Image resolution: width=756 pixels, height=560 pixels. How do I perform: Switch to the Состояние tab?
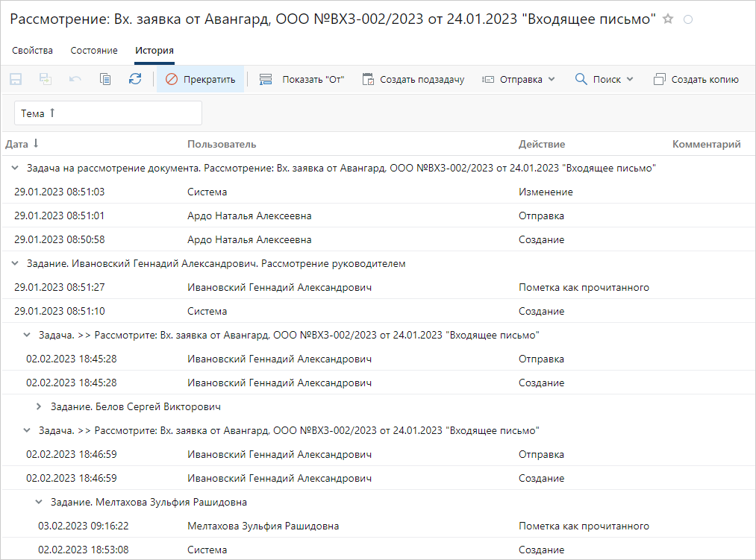pyautogui.click(x=94, y=51)
